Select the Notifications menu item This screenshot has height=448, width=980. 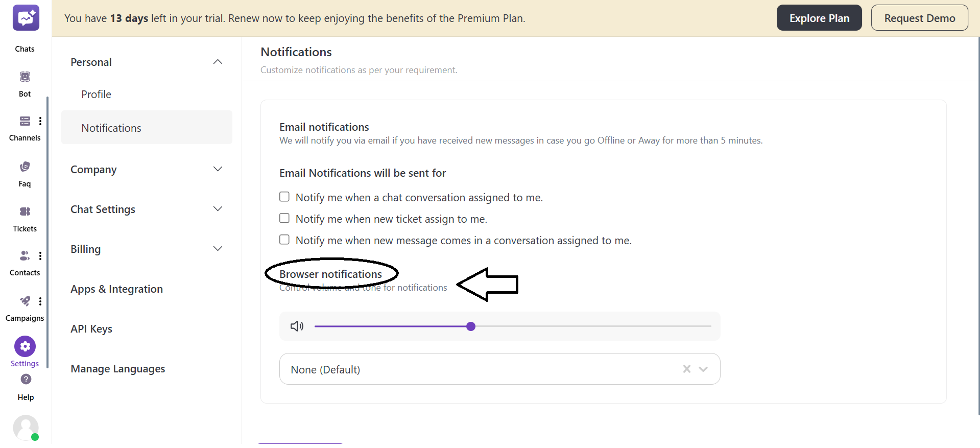pyautogui.click(x=147, y=127)
